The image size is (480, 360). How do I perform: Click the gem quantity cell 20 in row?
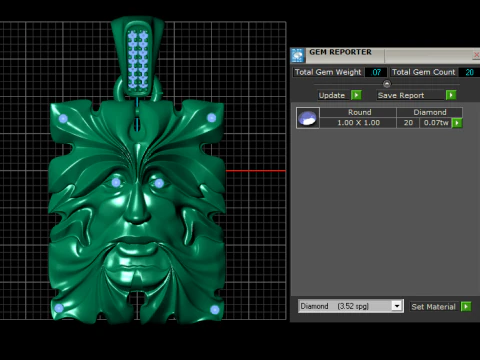[408, 123]
